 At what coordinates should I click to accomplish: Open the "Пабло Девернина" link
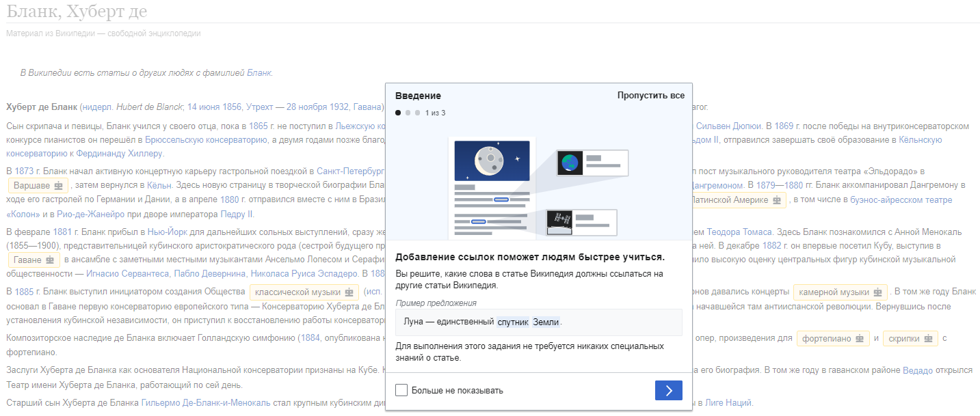pos(209,274)
